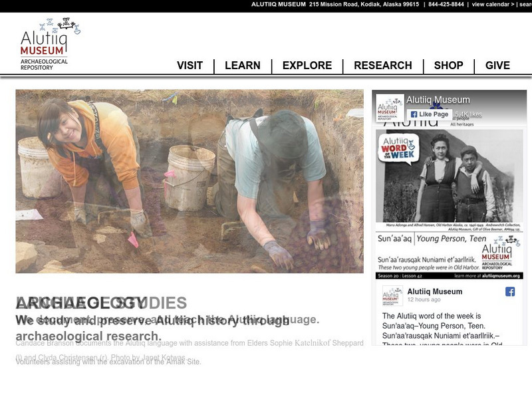Open the VISIT menu
This screenshot has width=532, height=395.
189,66
